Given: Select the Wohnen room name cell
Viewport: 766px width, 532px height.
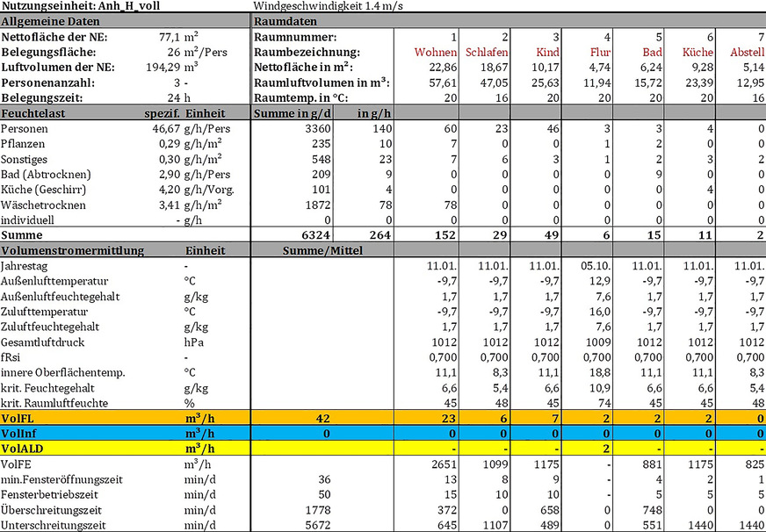Looking at the screenshot, I should pyautogui.click(x=435, y=52).
